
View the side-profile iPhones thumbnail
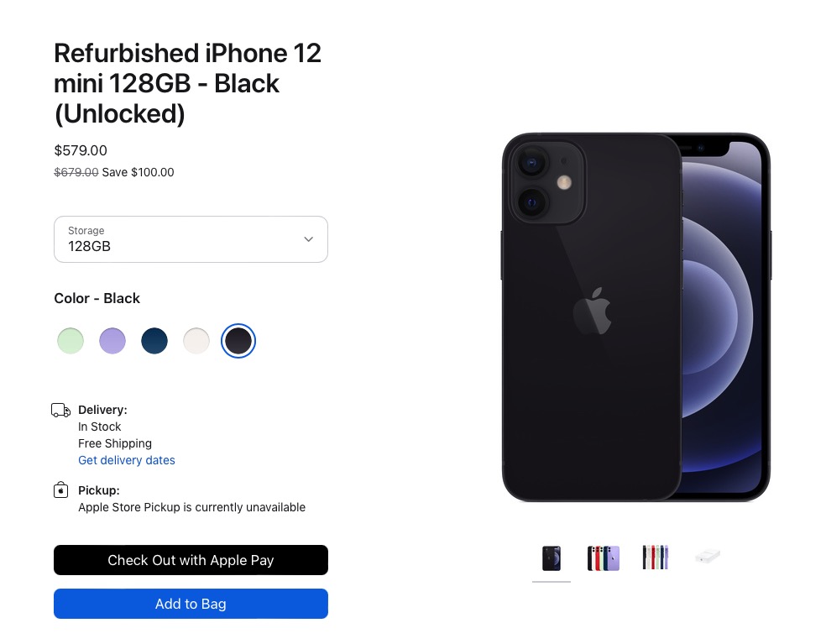[656, 558]
